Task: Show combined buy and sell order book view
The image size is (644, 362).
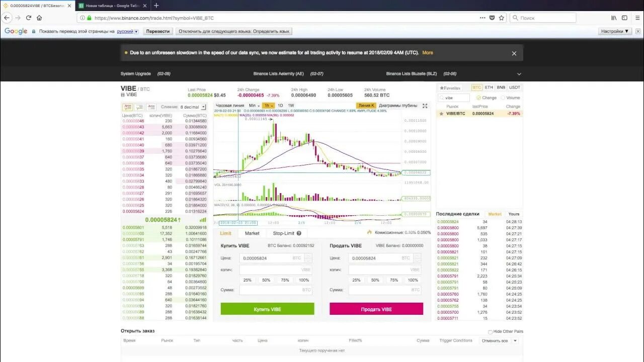Action: (x=127, y=107)
